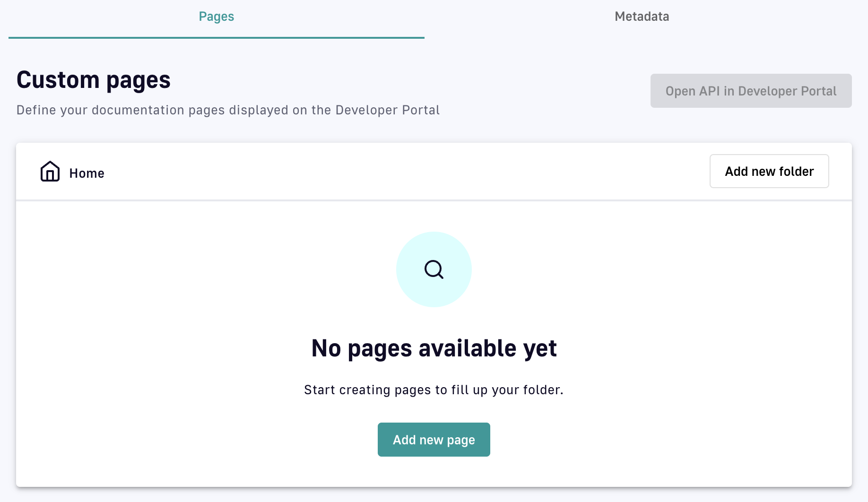Click the divider line below the Home row
Screen dimensions: 868x502
click(x=434, y=200)
